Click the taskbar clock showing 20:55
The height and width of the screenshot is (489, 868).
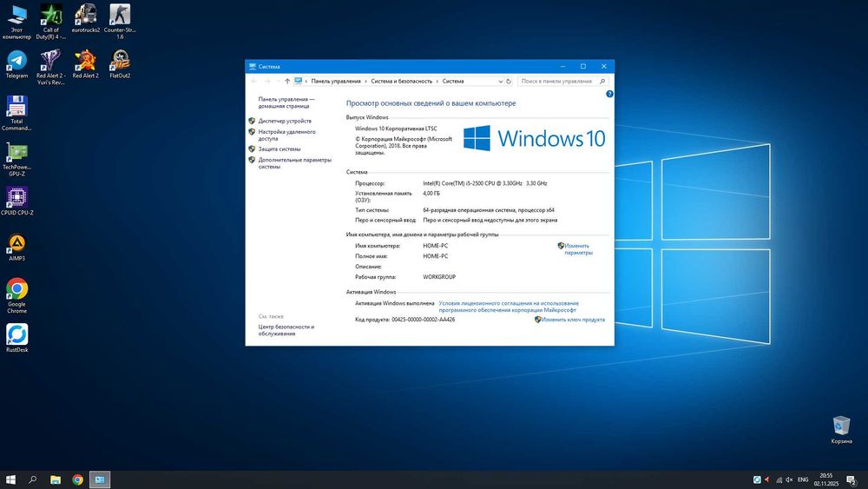point(826,479)
